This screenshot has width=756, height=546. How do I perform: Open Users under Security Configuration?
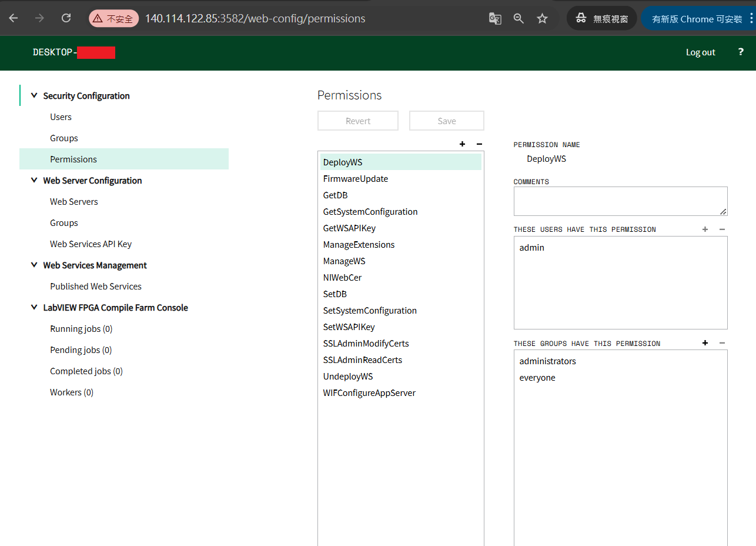click(x=61, y=117)
